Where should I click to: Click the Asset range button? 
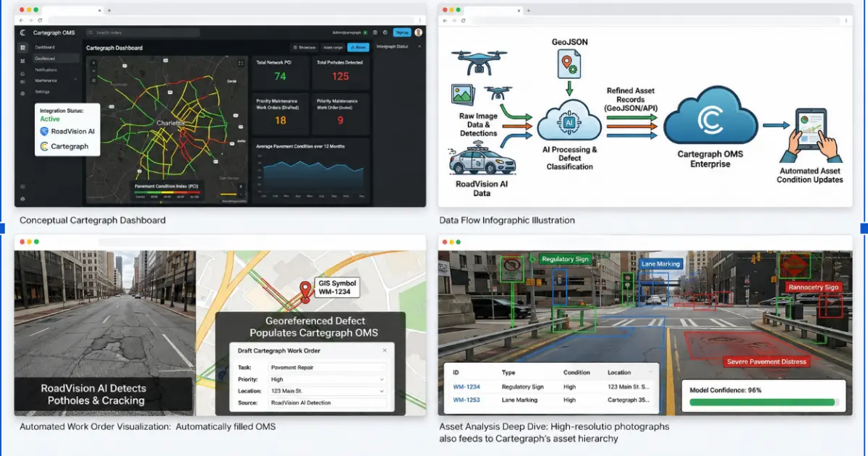tap(333, 47)
